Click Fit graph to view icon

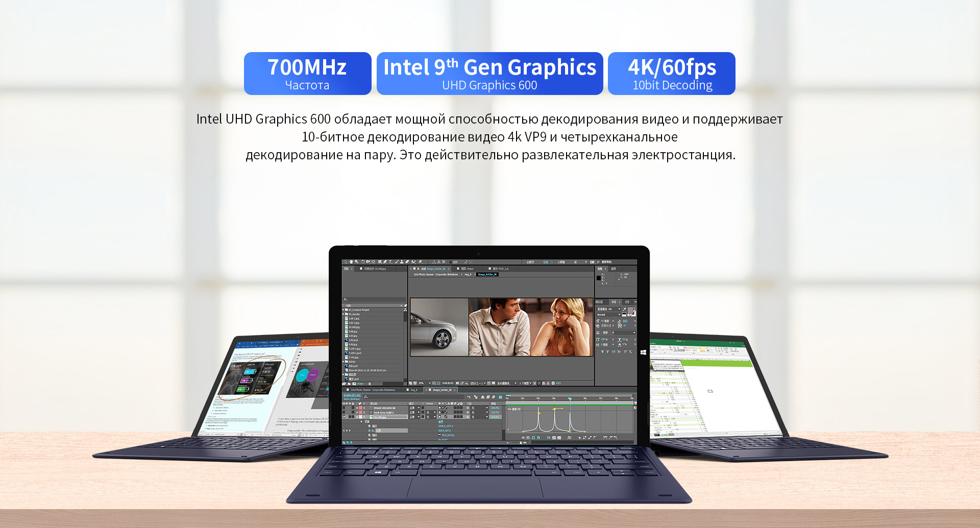click(x=559, y=438)
